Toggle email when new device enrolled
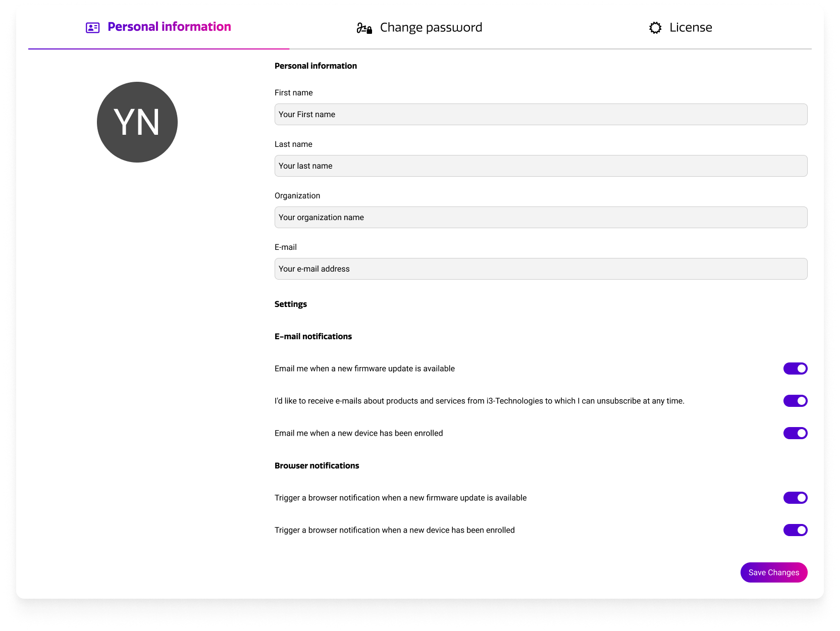Screen dimensions: 840x631 (x=795, y=433)
